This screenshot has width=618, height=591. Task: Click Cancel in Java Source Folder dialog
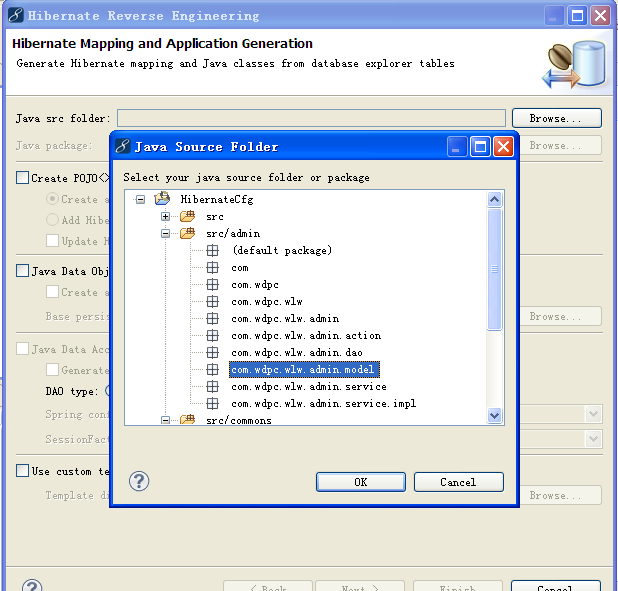click(x=459, y=482)
